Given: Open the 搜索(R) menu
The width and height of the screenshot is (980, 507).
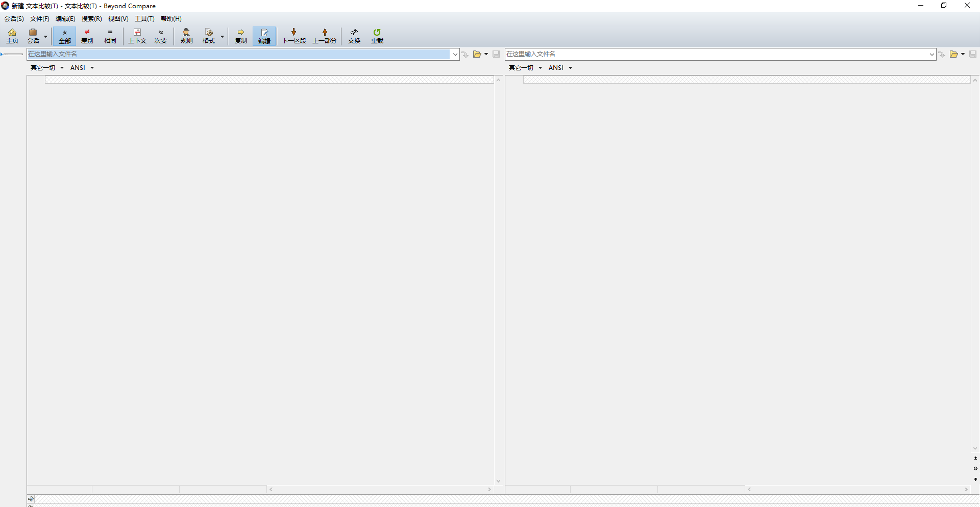Looking at the screenshot, I should click(91, 19).
